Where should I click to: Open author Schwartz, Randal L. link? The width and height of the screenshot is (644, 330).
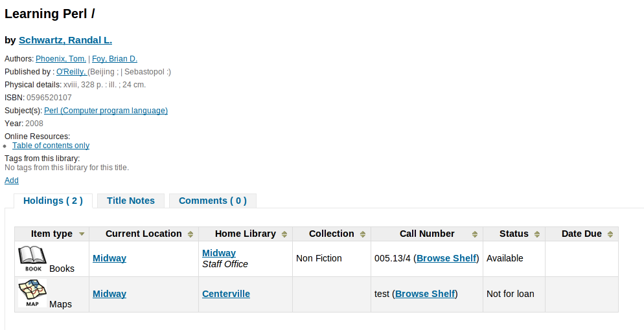tap(65, 40)
